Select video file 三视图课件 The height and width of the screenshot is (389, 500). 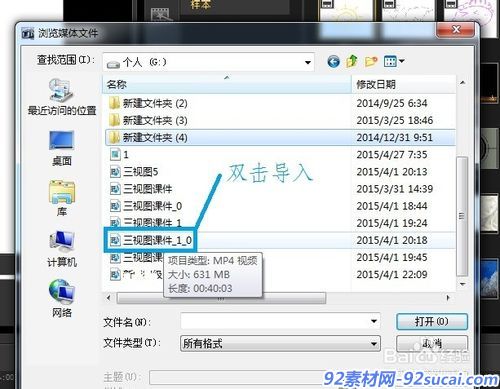tap(141, 189)
